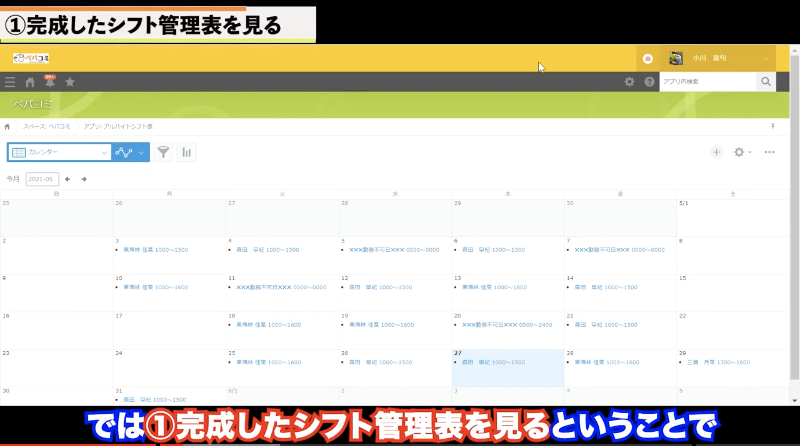This screenshot has height=446, width=800.
Task: Open the 0000~2400 entry on May 20
Action: click(x=507, y=325)
